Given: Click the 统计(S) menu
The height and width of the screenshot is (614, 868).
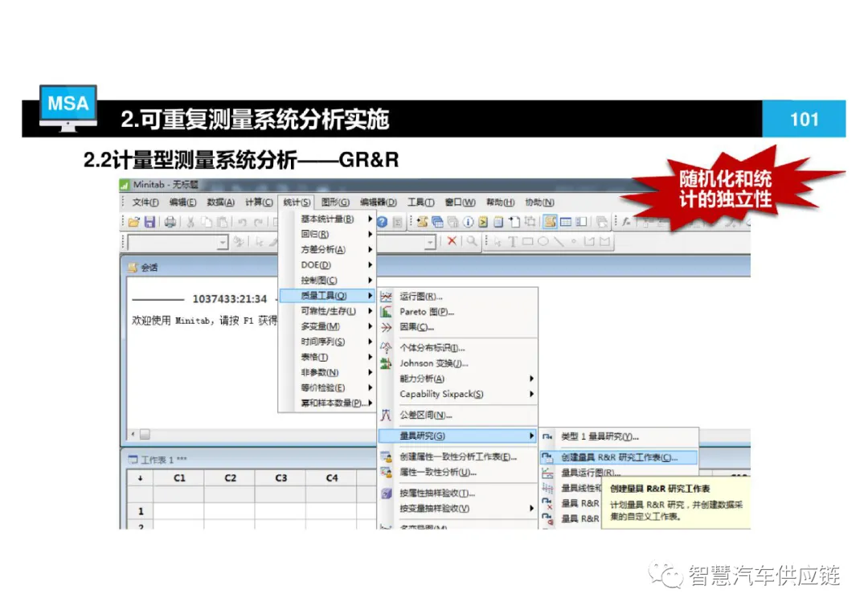Looking at the screenshot, I should coord(297,203).
